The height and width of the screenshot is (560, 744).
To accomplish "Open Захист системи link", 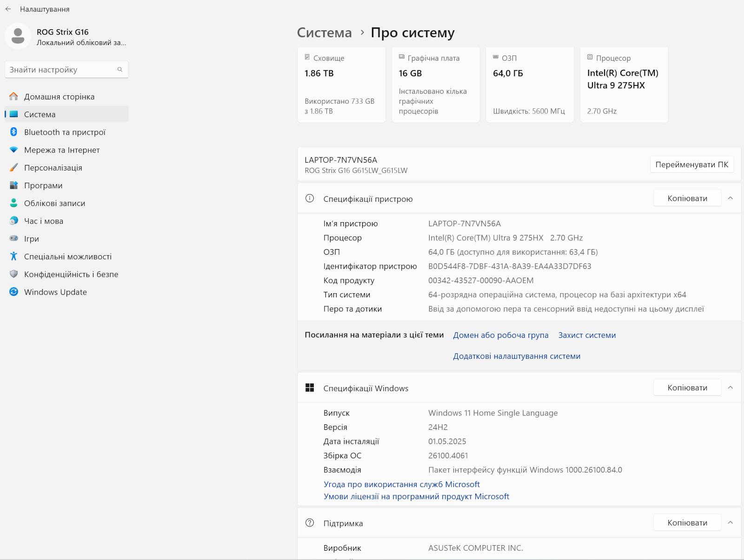I will [587, 335].
